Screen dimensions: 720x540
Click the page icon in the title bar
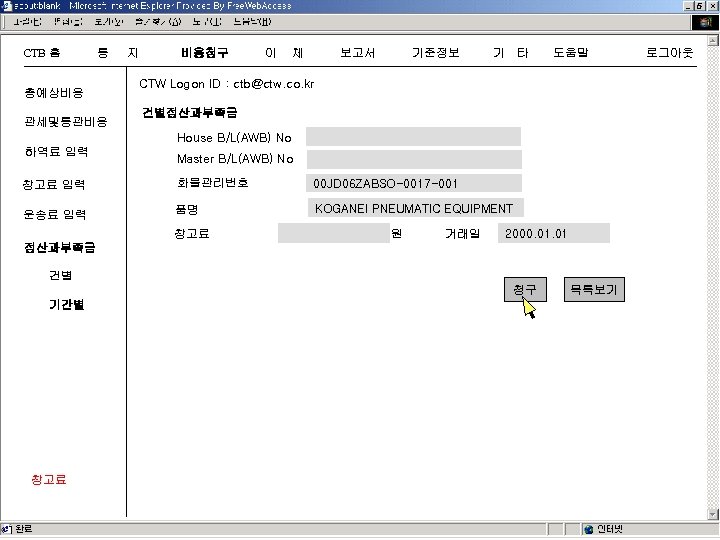click(x=6, y=6)
